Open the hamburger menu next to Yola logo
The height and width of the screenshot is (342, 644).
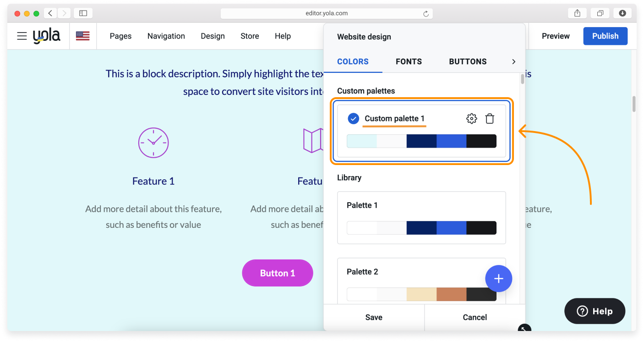point(22,36)
